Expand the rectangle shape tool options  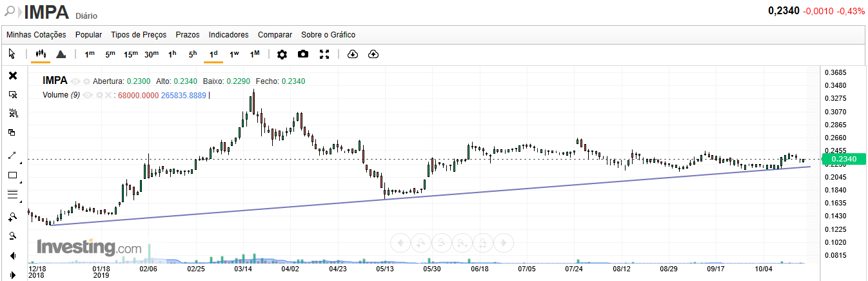coord(20,183)
